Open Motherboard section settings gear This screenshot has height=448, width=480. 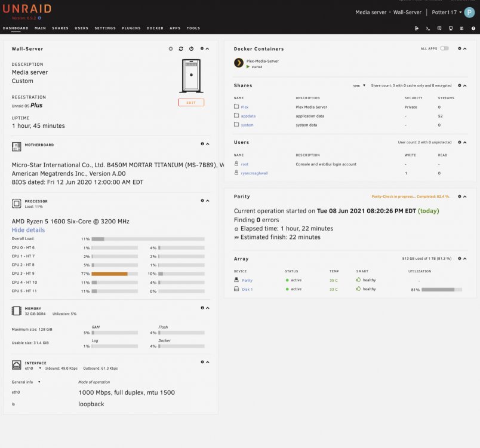pyautogui.click(x=202, y=143)
